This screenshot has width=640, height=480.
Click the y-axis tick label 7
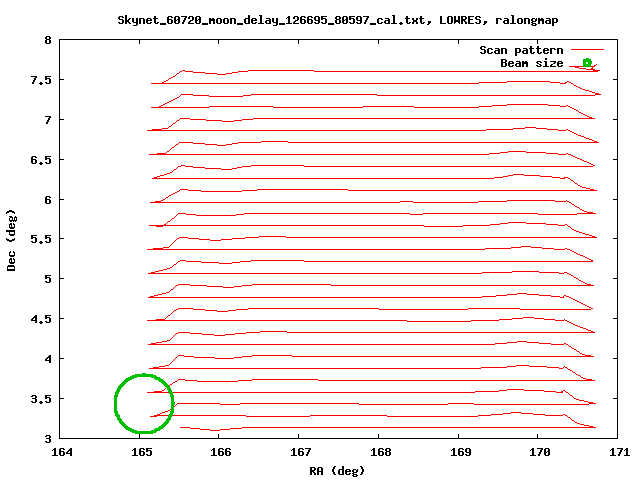(48, 120)
